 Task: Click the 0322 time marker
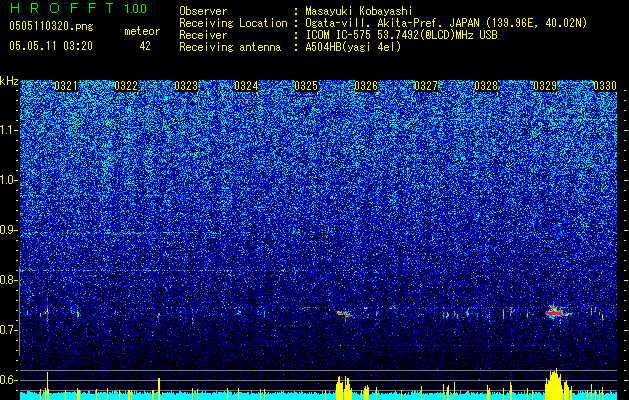(126, 86)
